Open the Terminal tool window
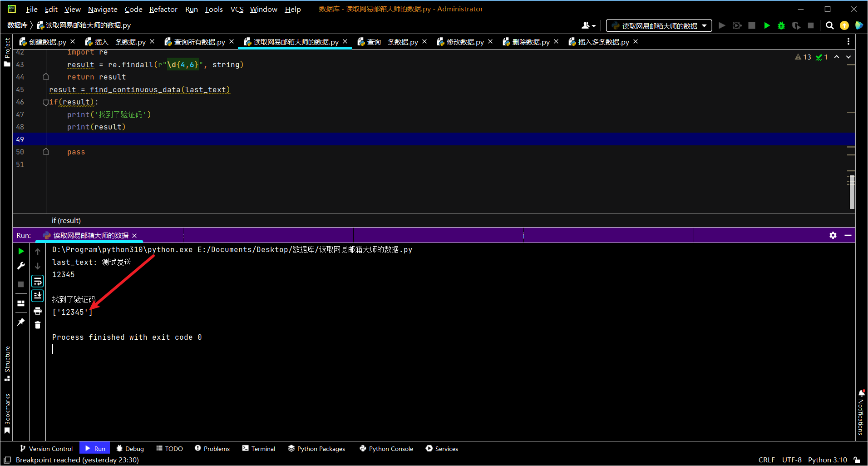Image resolution: width=868 pixels, height=466 pixels. click(258, 449)
